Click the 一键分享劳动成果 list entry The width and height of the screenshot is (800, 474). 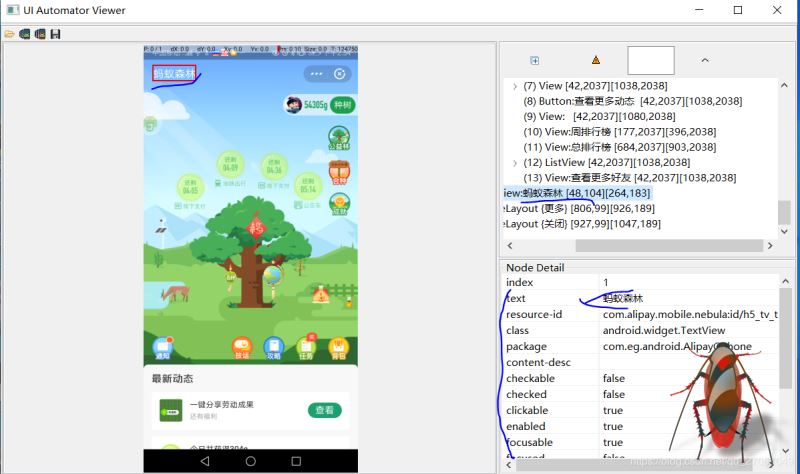(x=250, y=411)
